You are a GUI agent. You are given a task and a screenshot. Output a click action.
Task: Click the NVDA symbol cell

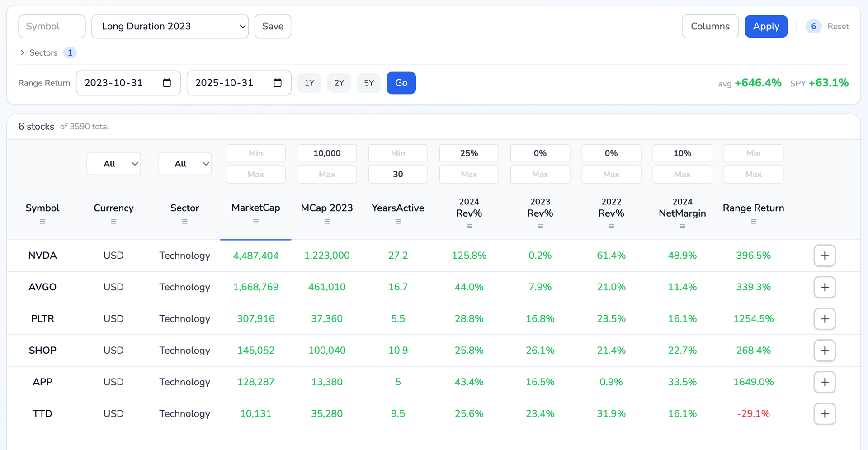click(42, 256)
